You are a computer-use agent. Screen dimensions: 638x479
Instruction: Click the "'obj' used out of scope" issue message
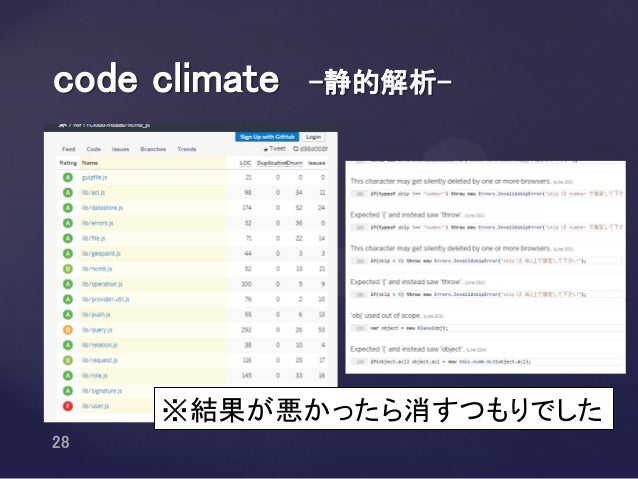pyautogui.click(x=386, y=315)
